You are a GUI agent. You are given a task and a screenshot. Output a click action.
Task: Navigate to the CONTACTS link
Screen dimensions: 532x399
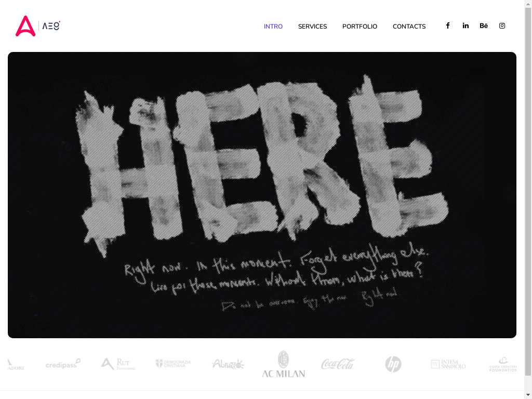[409, 26]
